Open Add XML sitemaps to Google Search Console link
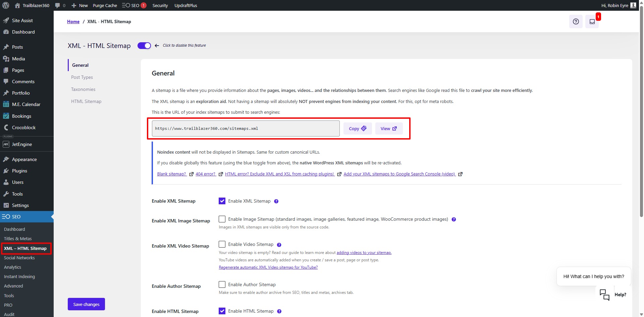This screenshot has width=644, height=317. [399, 174]
